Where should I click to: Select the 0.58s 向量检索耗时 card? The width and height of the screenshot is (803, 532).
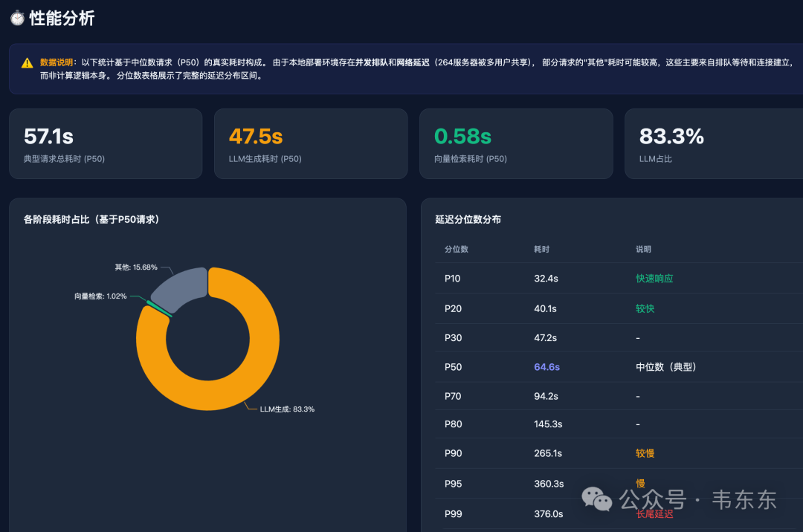pos(515,144)
